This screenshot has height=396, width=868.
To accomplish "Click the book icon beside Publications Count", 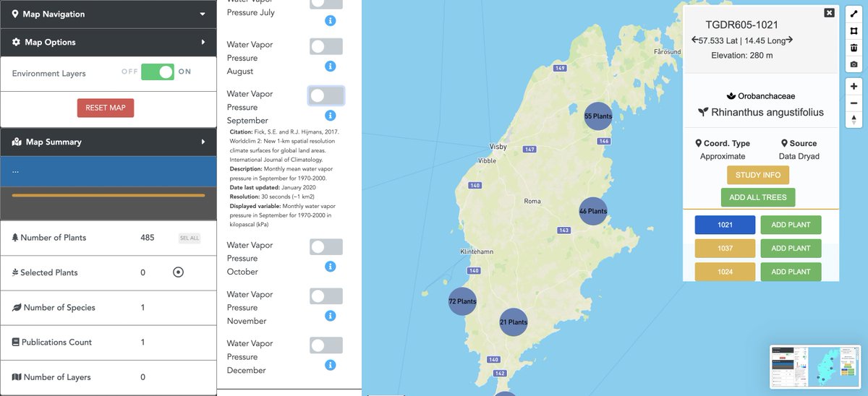I will (x=16, y=342).
